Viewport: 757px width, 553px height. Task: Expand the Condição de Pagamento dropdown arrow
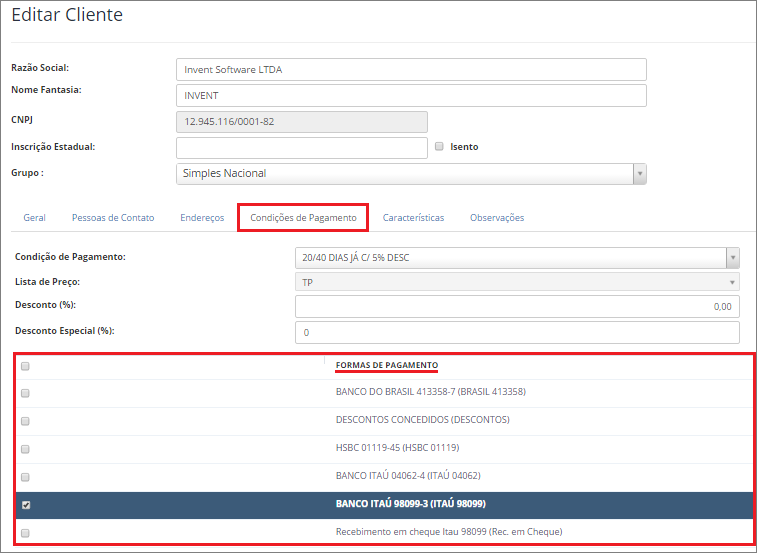[x=733, y=258]
